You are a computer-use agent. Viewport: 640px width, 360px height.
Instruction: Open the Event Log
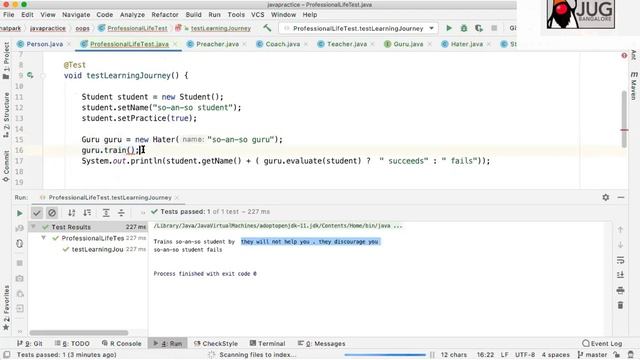click(602, 343)
